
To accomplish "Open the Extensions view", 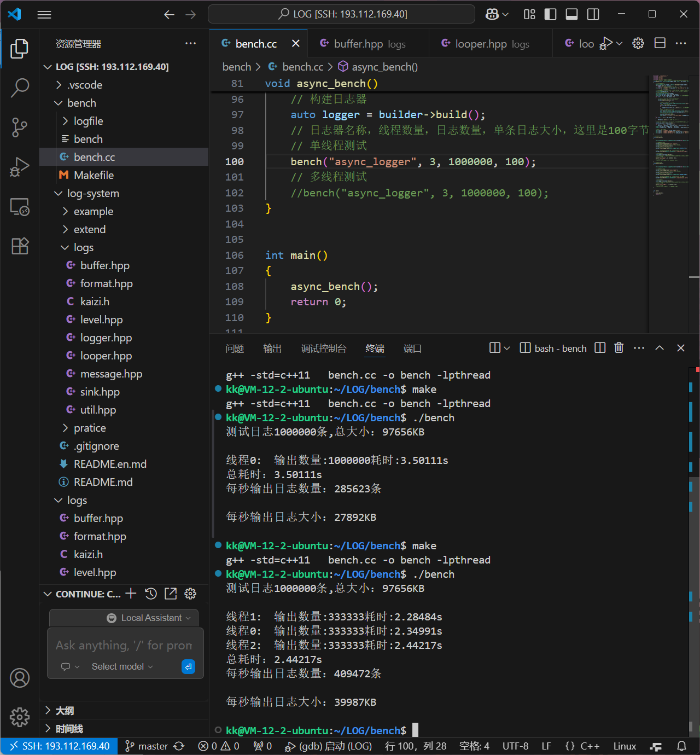I will [20, 246].
